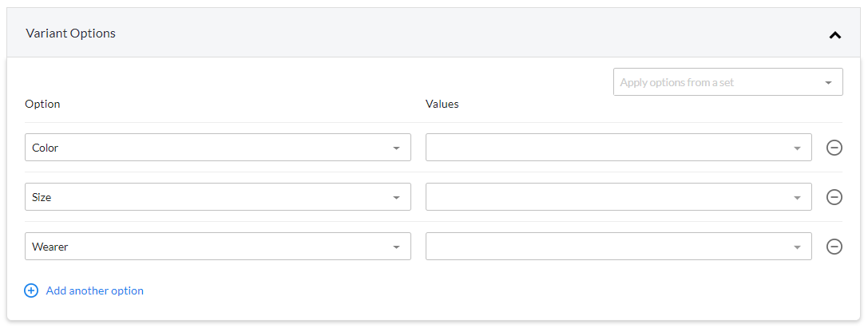
Task: Click the Add another option link
Action: click(95, 290)
